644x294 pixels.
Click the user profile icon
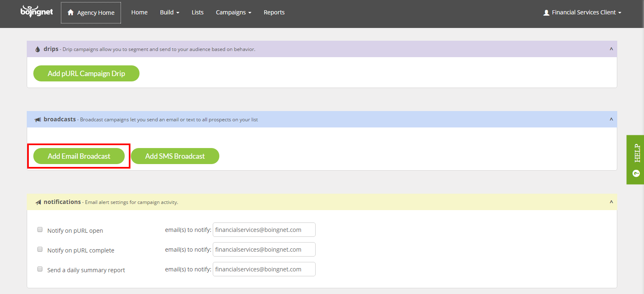pyautogui.click(x=546, y=13)
